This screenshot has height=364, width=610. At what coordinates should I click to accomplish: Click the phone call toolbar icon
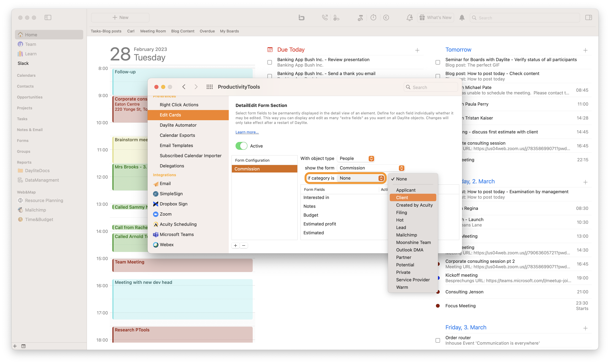pos(325,17)
